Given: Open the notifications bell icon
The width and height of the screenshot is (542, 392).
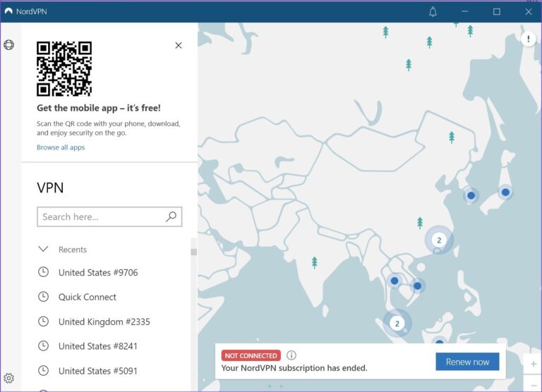Looking at the screenshot, I should coord(433,11).
